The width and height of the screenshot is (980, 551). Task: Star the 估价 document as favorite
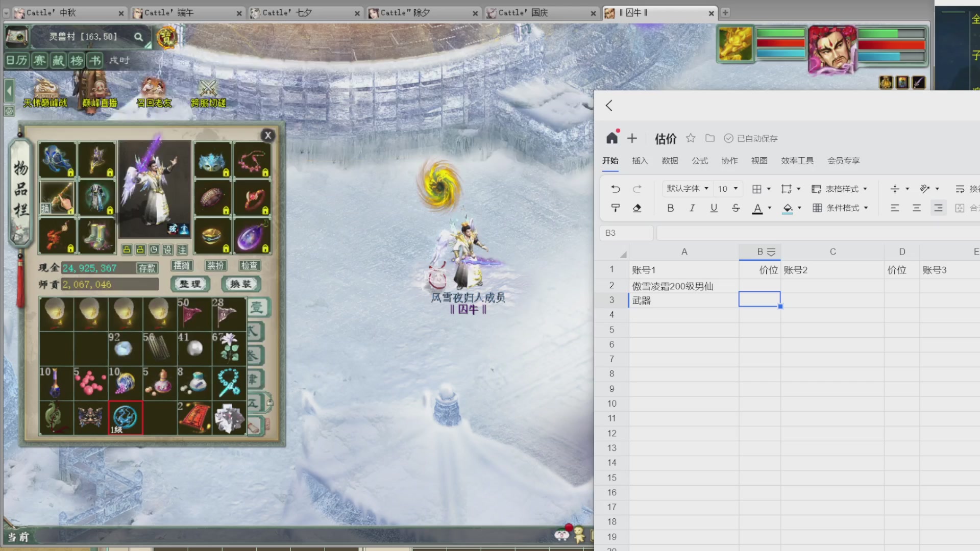pyautogui.click(x=691, y=138)
